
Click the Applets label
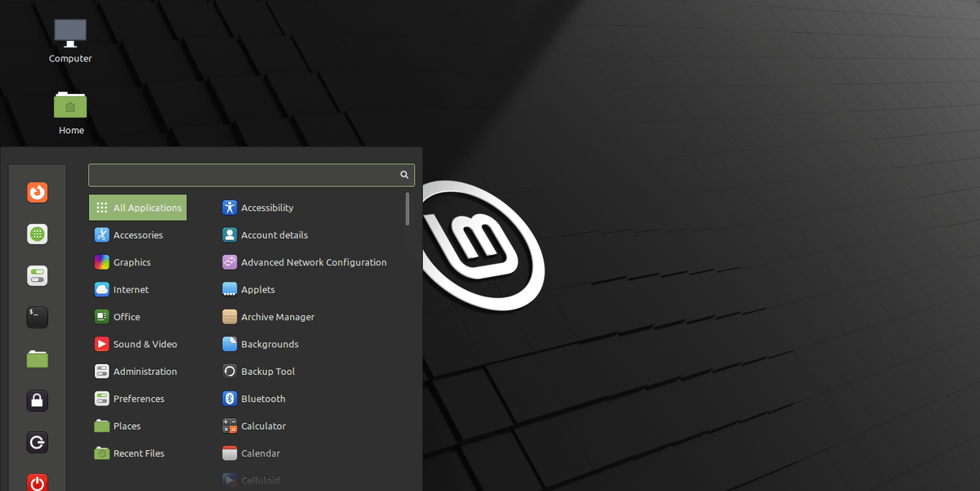pos(258,290)
